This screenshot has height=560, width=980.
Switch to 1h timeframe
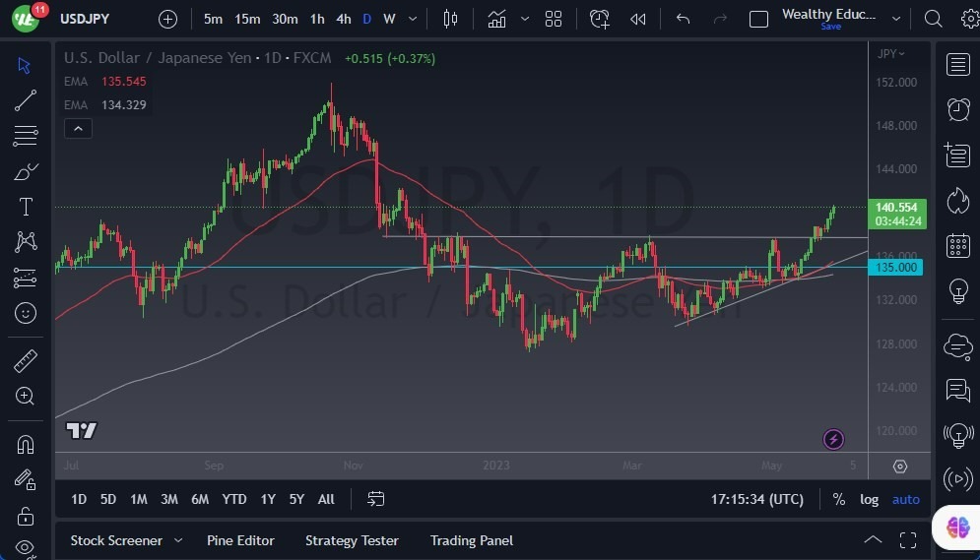click(317, 20)
